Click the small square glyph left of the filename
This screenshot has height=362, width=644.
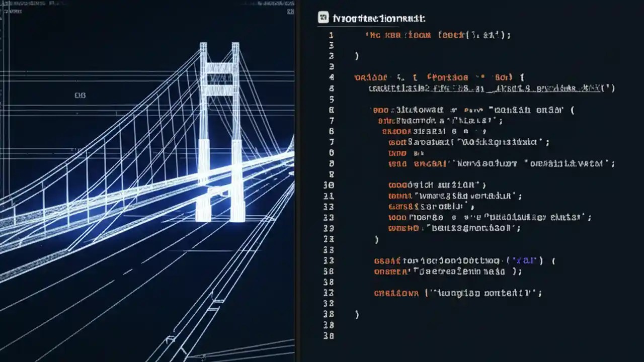coord(323,18)
